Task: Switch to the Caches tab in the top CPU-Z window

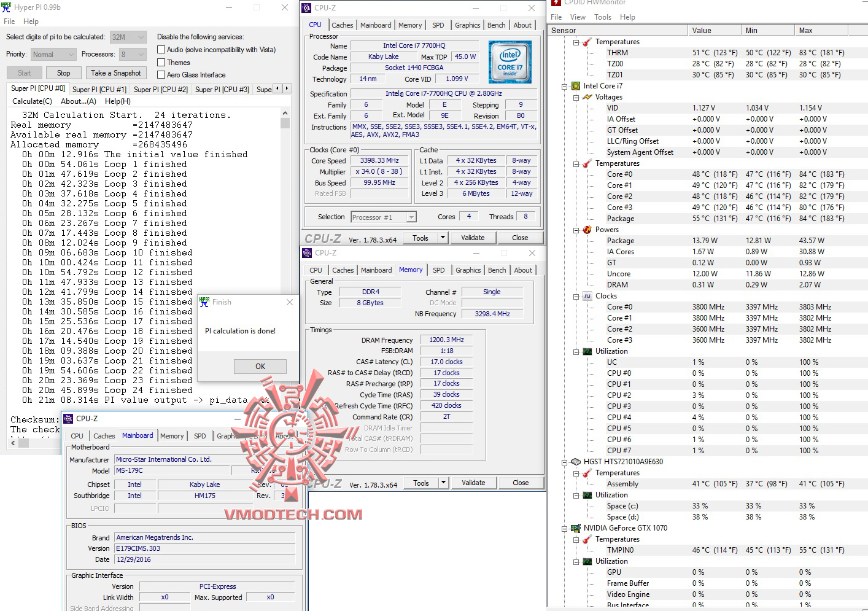Action: pyautogui.click(x=343, y=25)
